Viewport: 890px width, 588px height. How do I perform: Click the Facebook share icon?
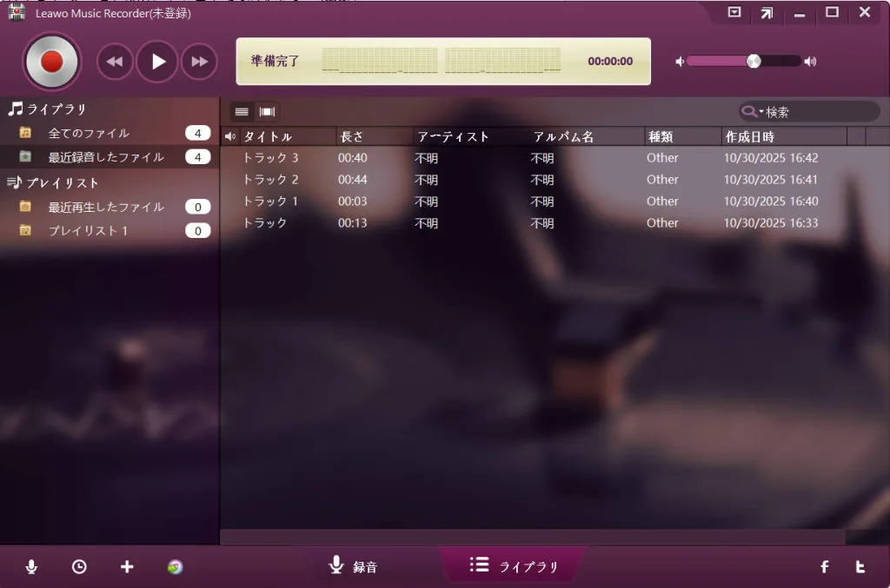click(x=824, y=566)
